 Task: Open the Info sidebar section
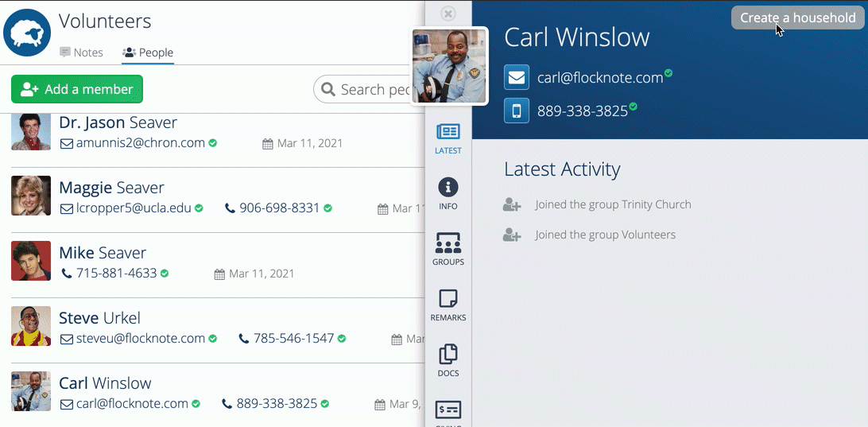tap(448, 194)
